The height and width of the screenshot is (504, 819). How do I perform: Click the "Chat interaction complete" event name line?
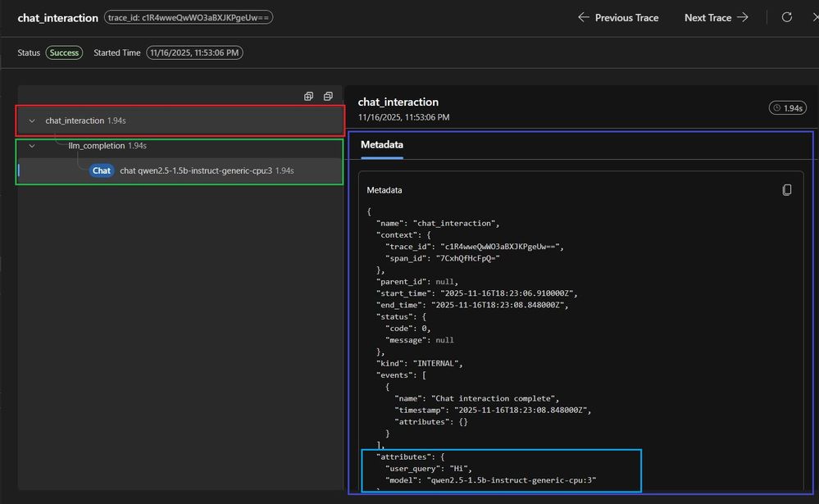click(x=477, y=398)
